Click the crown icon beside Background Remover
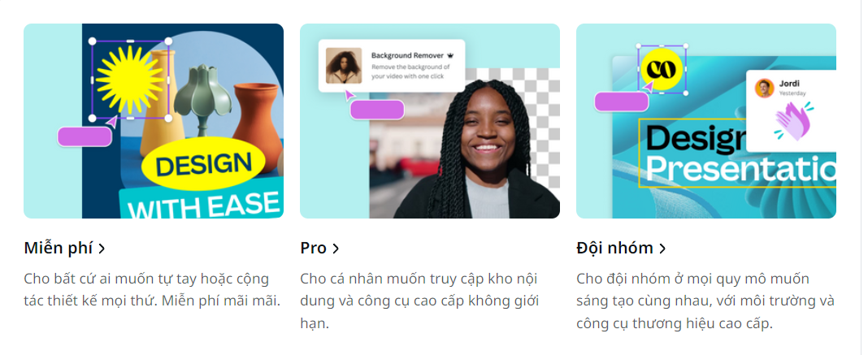This screenshot has height=355, width=868. coord(450,55)
